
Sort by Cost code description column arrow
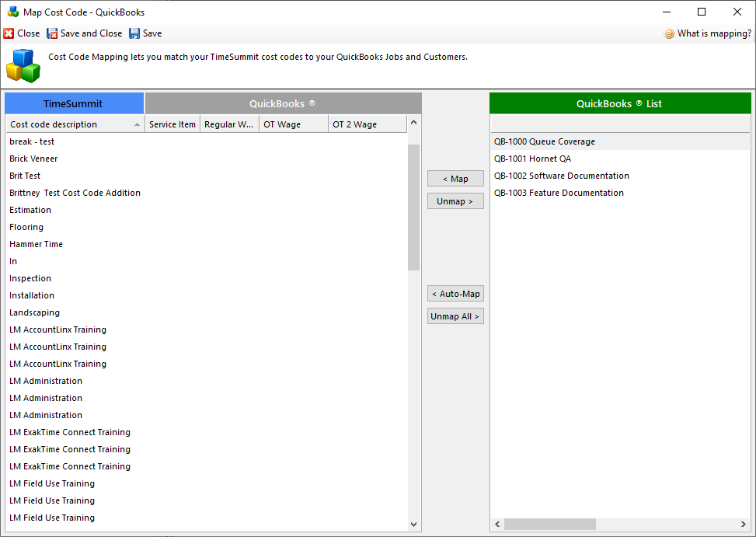pyautogui.click(x=138, y=124)
